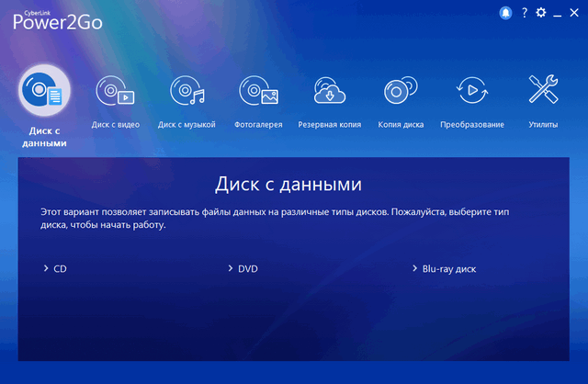Click the 'Копия диска' text label
This screenshot has height=384, width=588.
pyautogui.click(x=401, y=124)
